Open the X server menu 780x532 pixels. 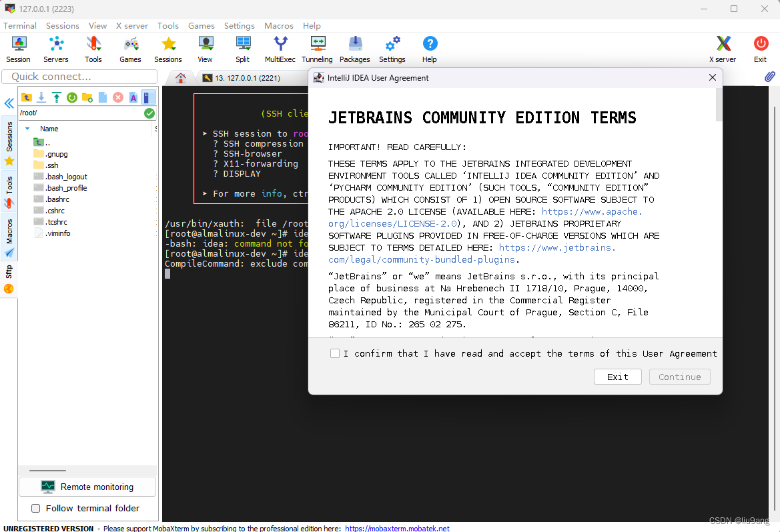(x=132, y=26)
